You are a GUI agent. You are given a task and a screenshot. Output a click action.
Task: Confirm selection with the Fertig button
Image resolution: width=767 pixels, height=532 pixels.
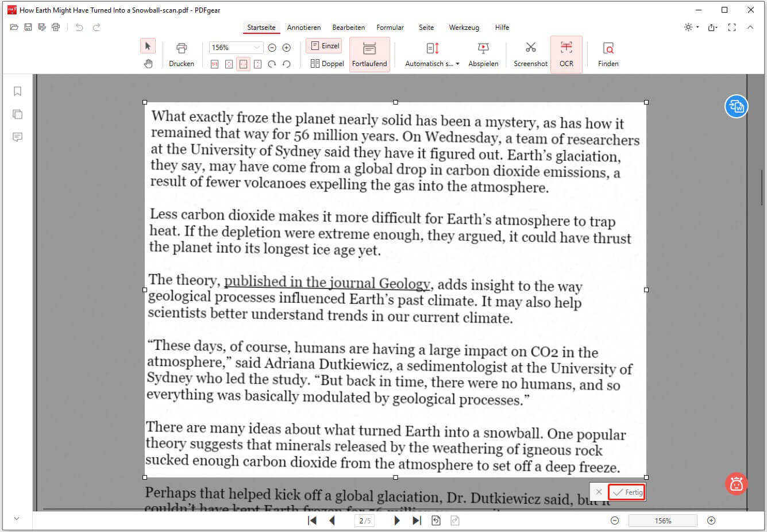(x=627, y=492)
